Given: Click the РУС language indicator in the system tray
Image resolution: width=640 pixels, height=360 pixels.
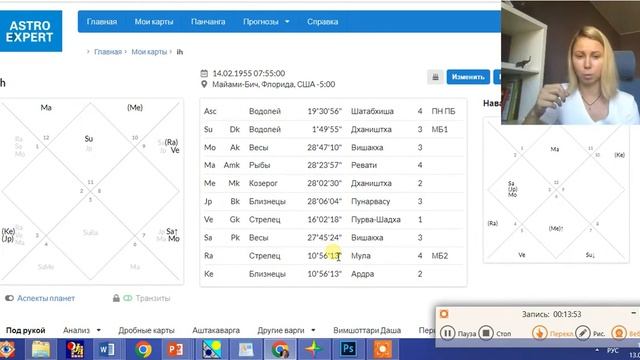Looking at the screenshot, I should coord(613,351).
